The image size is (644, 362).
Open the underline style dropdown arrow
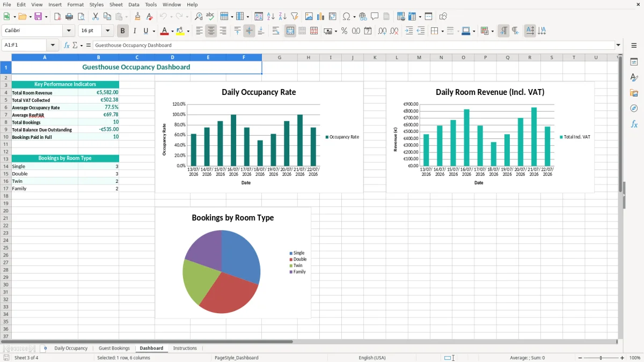tap(153, 31)
